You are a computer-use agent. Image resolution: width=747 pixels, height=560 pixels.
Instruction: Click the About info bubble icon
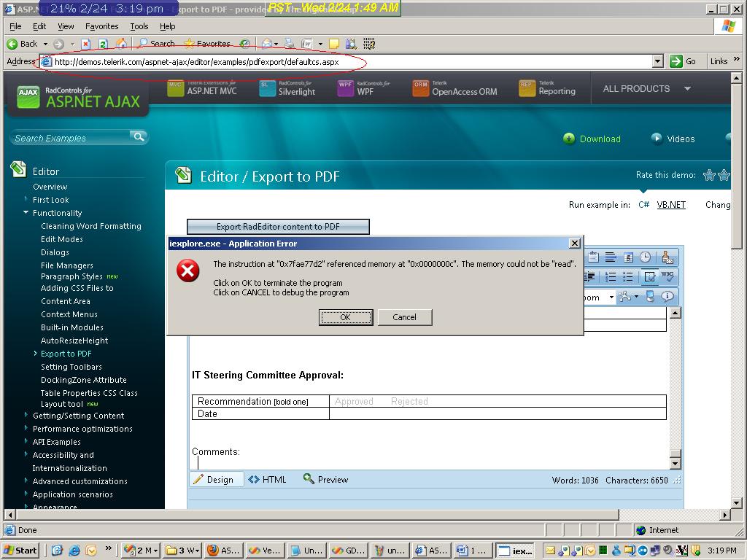coord(667,296)
